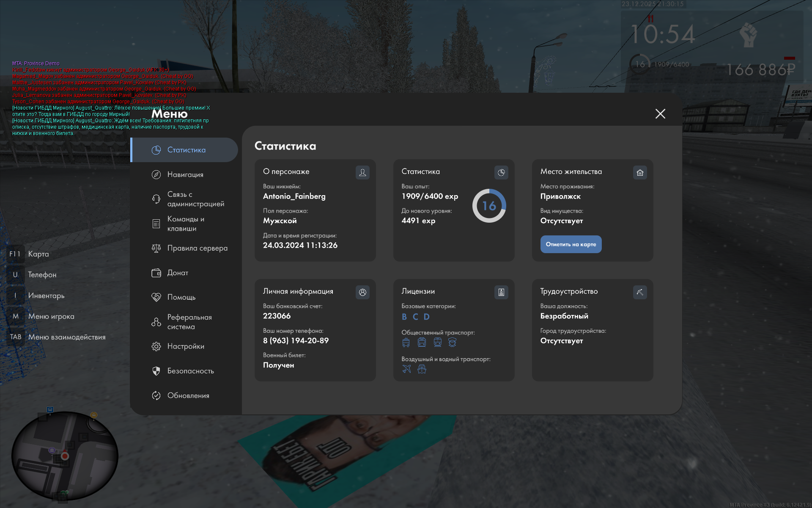Click the pickaxe icon in Трудоустройство card
The height and width of the screenshot is (508, 812).
(640, 292)
